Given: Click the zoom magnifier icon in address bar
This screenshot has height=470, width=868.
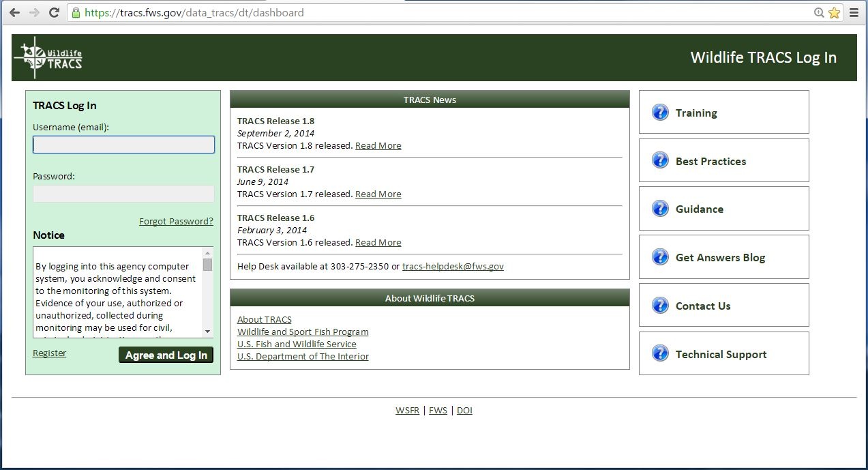Looking at the screenshot, I should (x=820, y=12).
